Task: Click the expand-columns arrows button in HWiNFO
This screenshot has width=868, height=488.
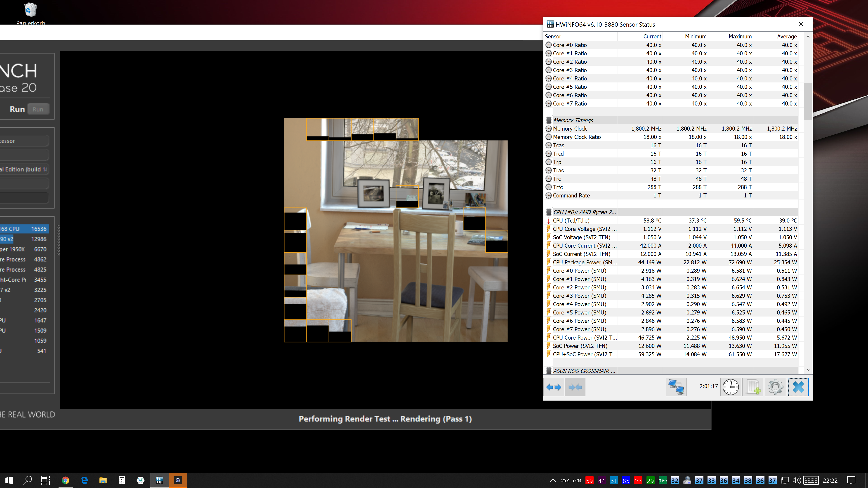Action: (x=554, y=387)
